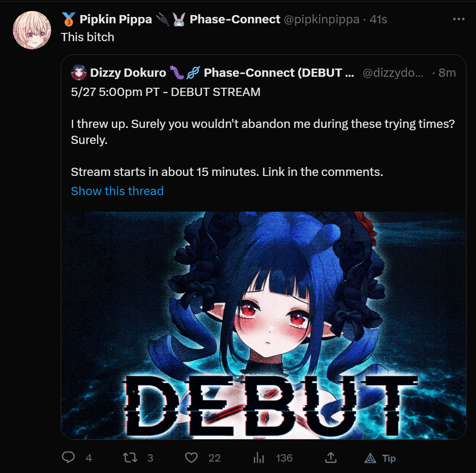Send a Tip with triangle icon
The width and height of the screenshot is (476, 473).
coord(380,458)
